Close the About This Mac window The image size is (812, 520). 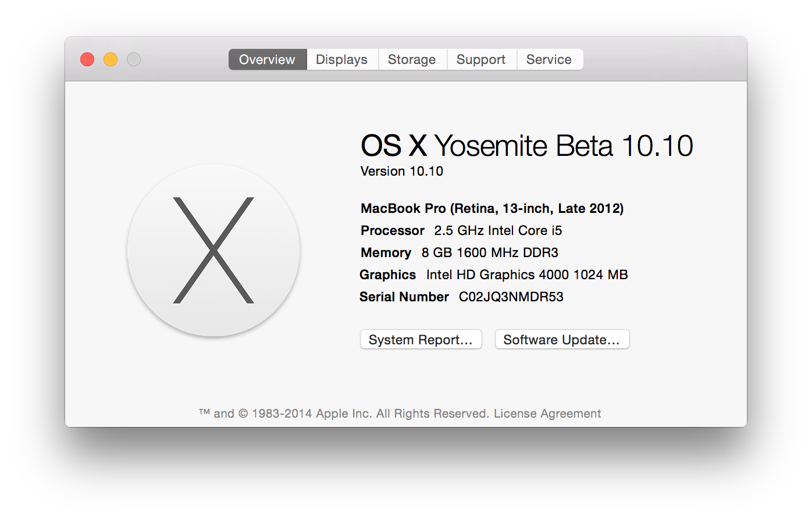pyautogui.click(x=87, y=59)
